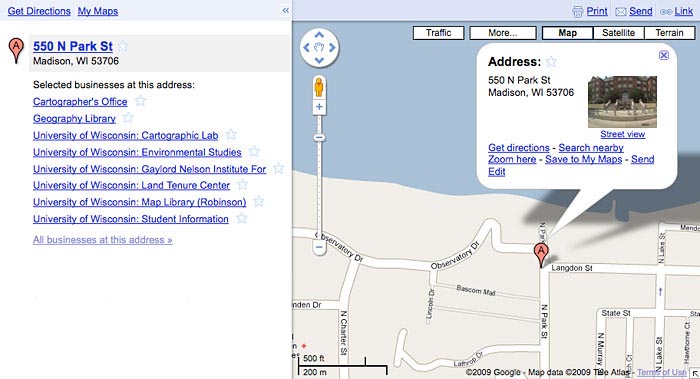Star the Cartographic Lab entry
Image resolution: width=700 pixels, height=379 pixels.
(x=231, y=134)
